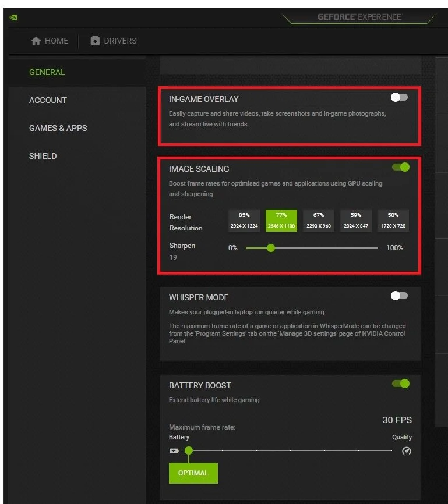
Task: Click the Quality label above the speedometer
Action: click(402, 437)
